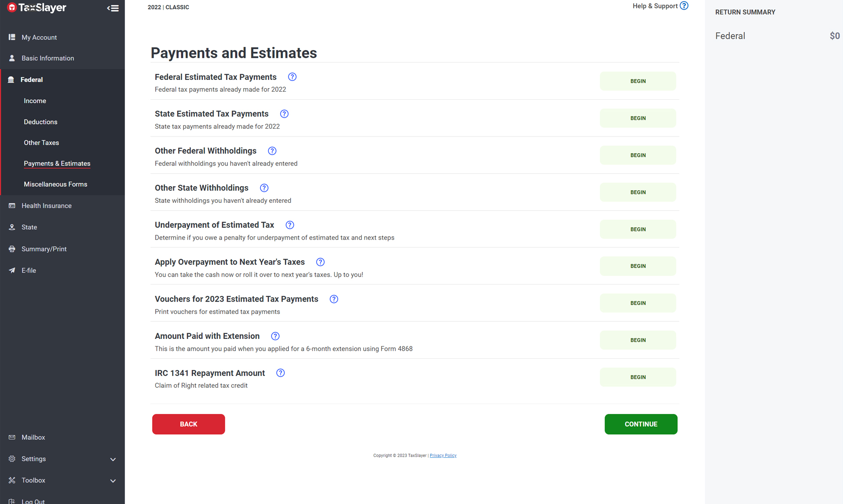Expand the Toolbox chevron
The height and width of the screenshot is (504, 843).
pyautogui.click(x=113, y=481)
